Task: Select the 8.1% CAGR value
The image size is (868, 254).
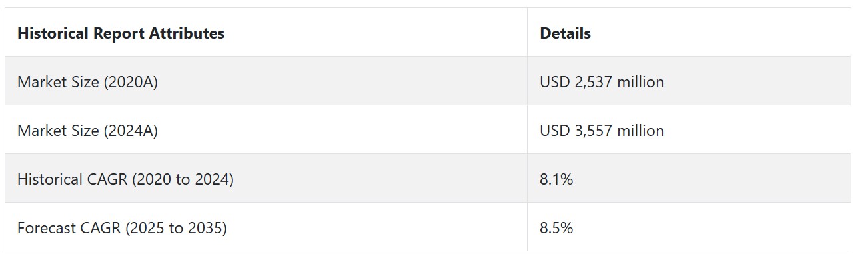Action: (556, 179)
